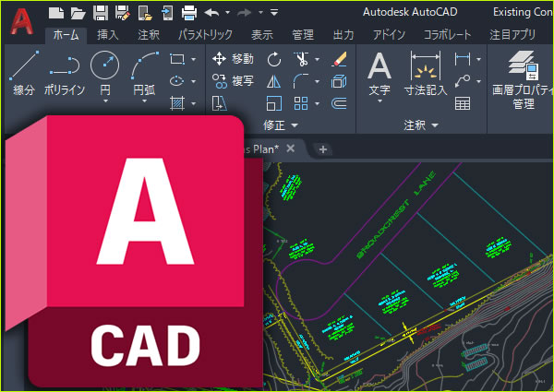Select the 寸法記入 (Dimension) tool
Image resolution: width=554 pixels, height=392 pixels.
(x=426, y=74)
